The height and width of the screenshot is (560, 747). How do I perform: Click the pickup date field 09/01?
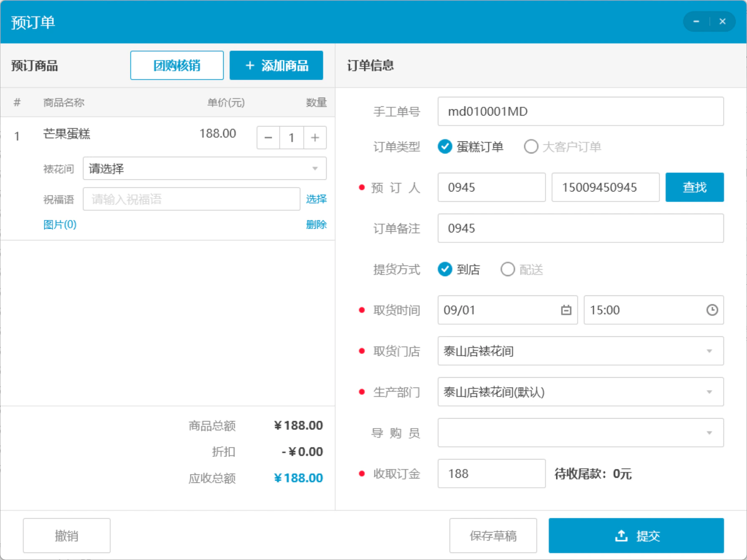pos(507,310)
